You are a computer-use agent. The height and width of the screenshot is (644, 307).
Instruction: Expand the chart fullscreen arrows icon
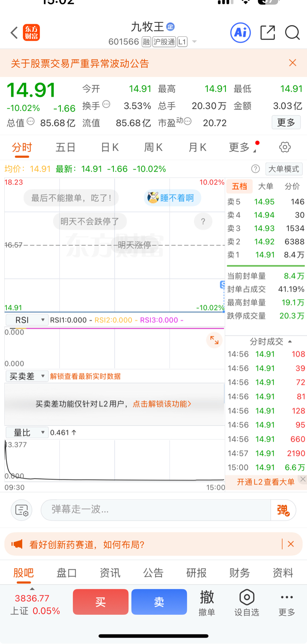pyautogui.click(x=214, y=340)
